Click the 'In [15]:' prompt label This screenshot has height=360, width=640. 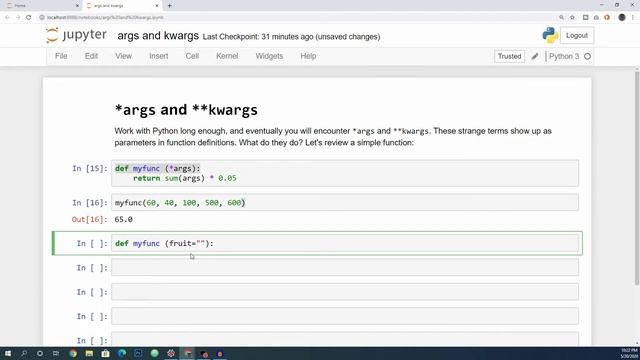[90, 168]
